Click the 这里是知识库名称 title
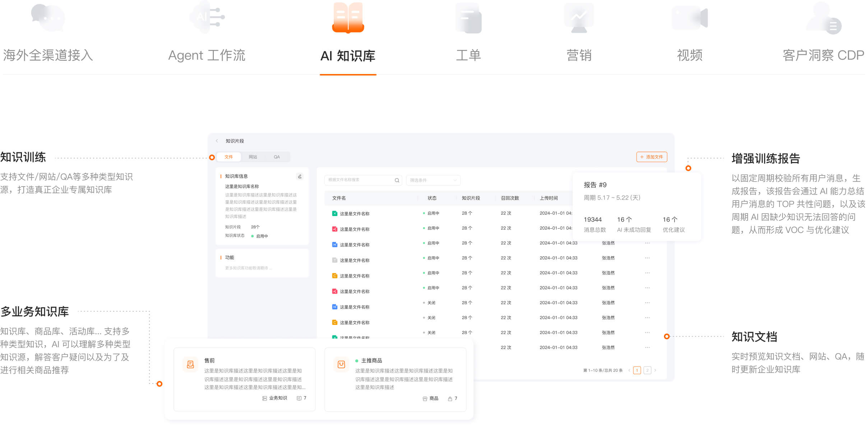 click(242, 187)
